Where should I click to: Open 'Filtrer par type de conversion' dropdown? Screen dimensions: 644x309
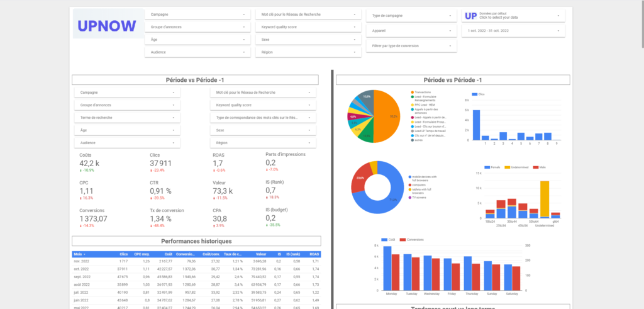[411, 46]
